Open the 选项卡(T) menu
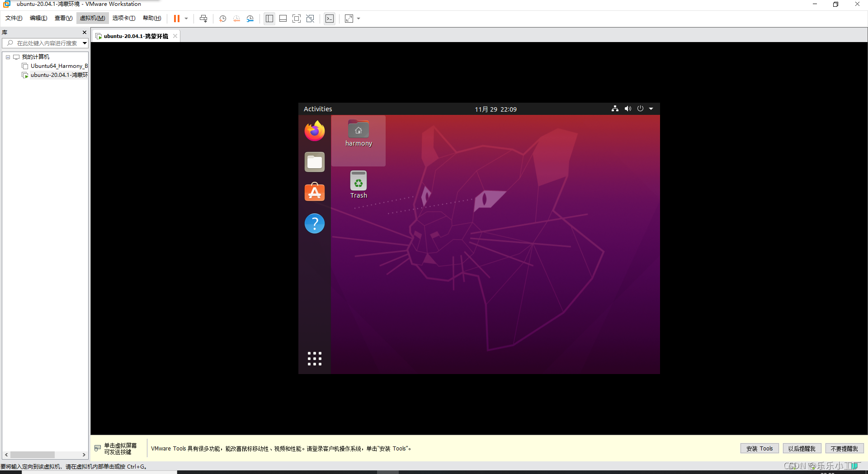This screenshot has width=868, height=474. pyautogui.click(x=124, y=18)
